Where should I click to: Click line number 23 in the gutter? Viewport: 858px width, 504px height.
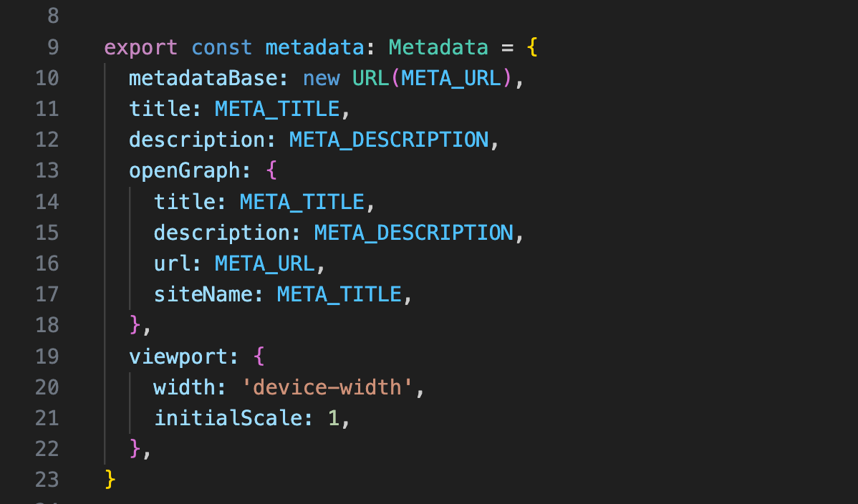coord(47,479)
